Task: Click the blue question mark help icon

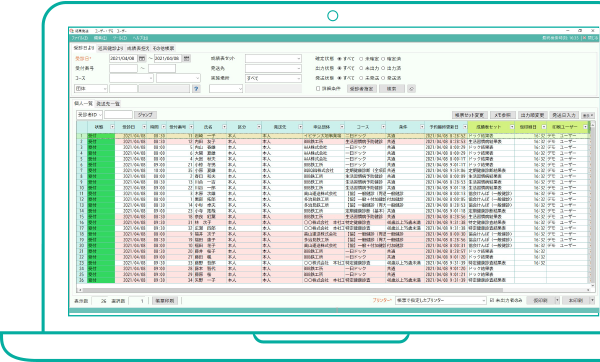Action: point(196,89)
